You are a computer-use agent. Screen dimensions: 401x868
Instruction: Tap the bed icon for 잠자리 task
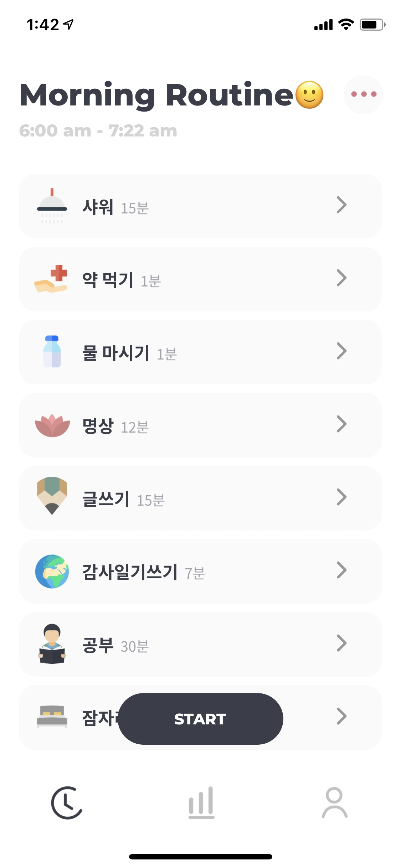[52, 717]
